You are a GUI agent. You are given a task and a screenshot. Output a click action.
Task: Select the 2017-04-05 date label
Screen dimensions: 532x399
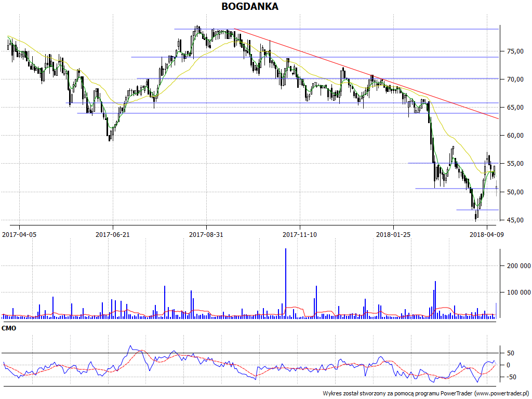coord(19,234)
